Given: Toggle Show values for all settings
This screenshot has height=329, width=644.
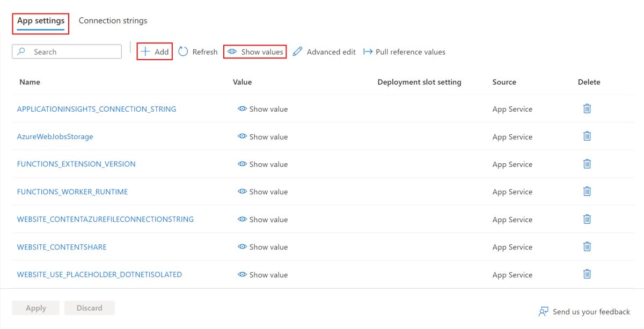Looking at the screenshot, I should [x=232, y=52].
